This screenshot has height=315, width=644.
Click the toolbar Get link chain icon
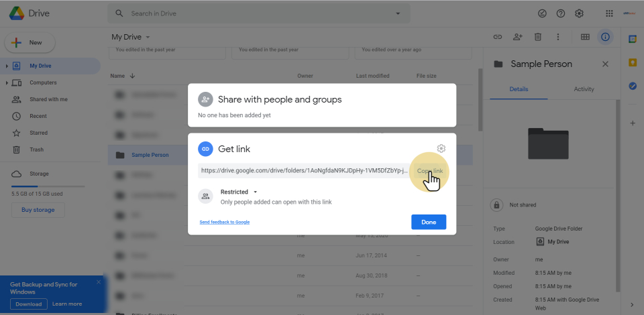click(498, 37)
